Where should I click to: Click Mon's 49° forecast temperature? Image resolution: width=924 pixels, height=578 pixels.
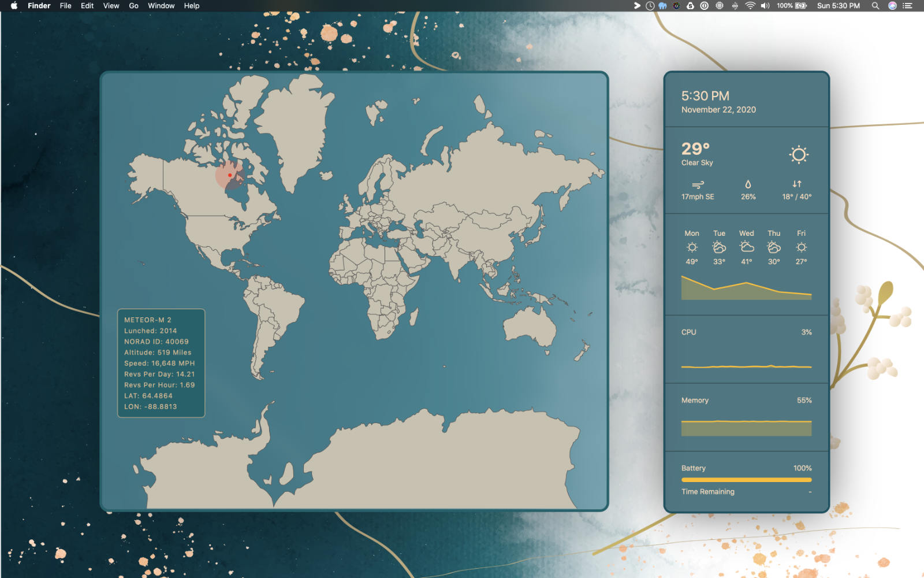(692, 262)
